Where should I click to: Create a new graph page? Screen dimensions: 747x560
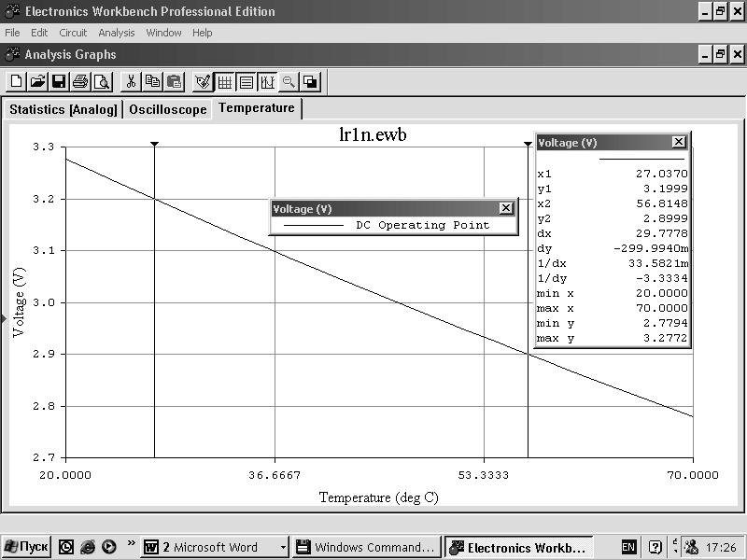click(x=16, y=82)
